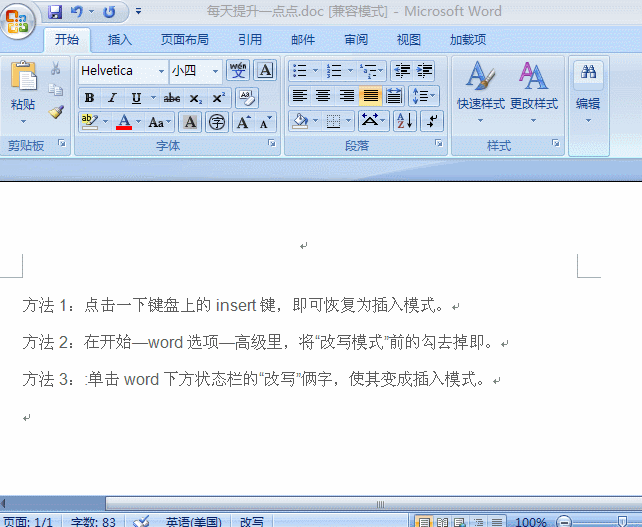Open the 段落 paragraph dialog launcher
Viewport: 642px width, 527px height.
pyautogui.click(x=439, y=143)
